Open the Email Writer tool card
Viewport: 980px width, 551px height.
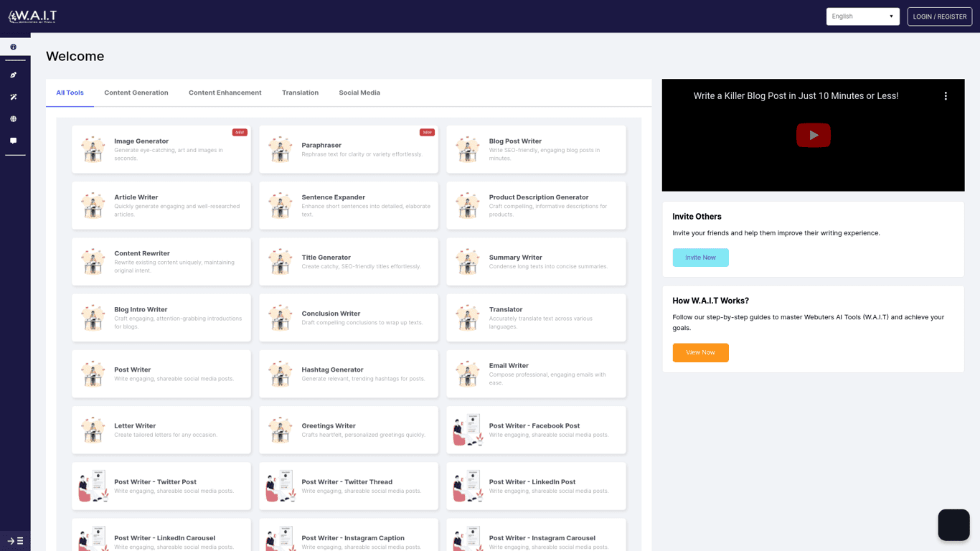[536, 373]
